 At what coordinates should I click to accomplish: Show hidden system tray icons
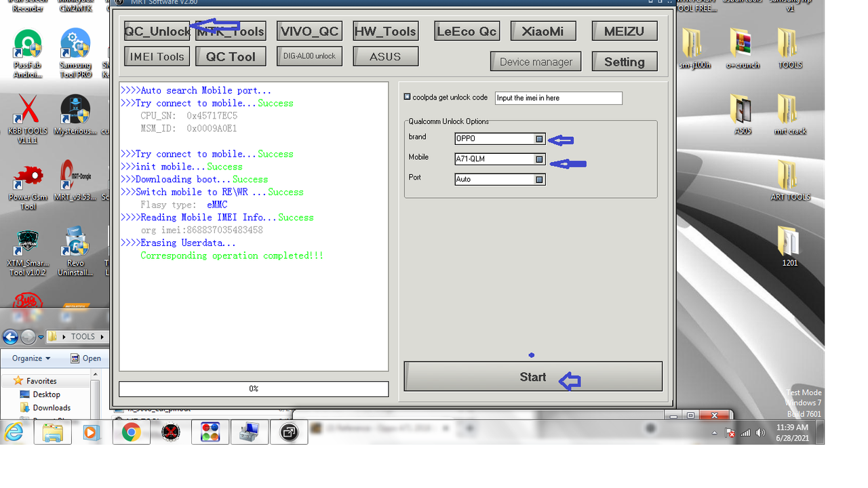[x=714, y=432]
